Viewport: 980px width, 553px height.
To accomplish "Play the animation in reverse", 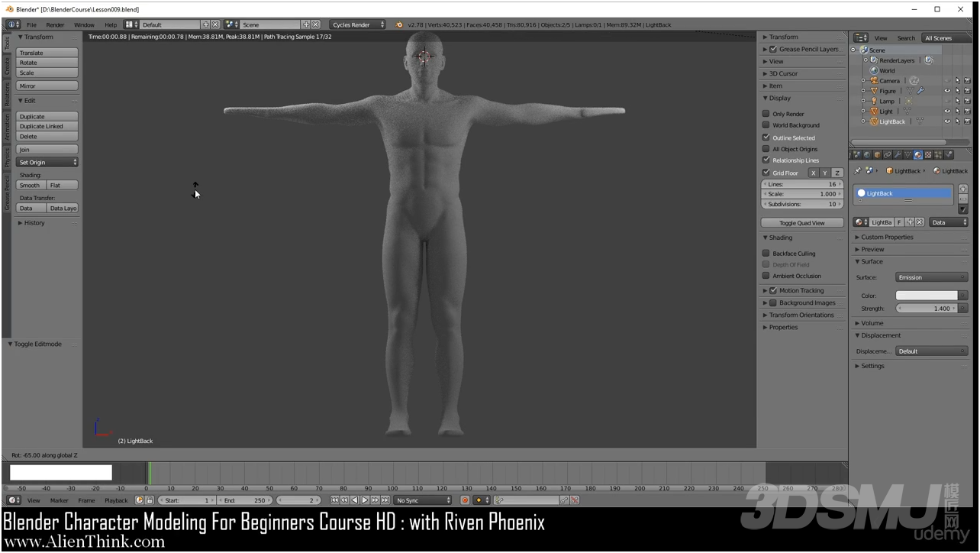I will click(355, 500).
